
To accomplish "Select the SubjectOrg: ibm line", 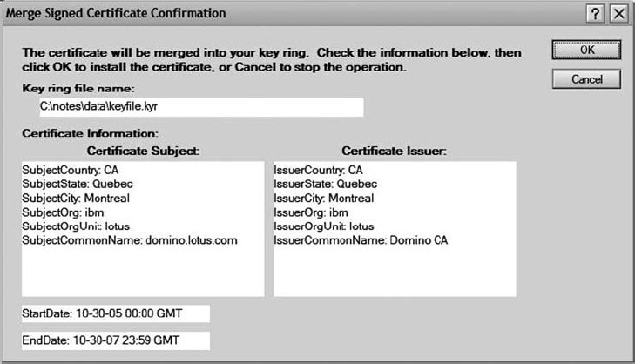I will [x=63, y=212].
